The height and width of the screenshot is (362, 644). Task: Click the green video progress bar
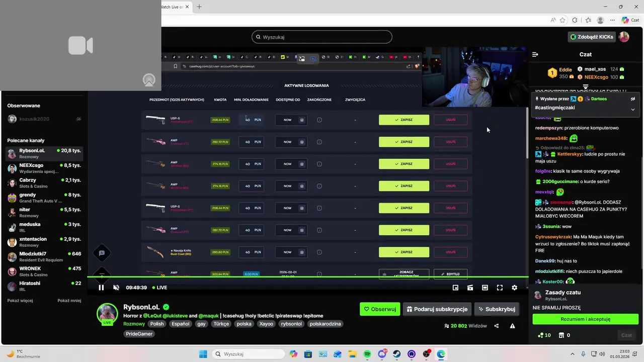tap(308, 277)
